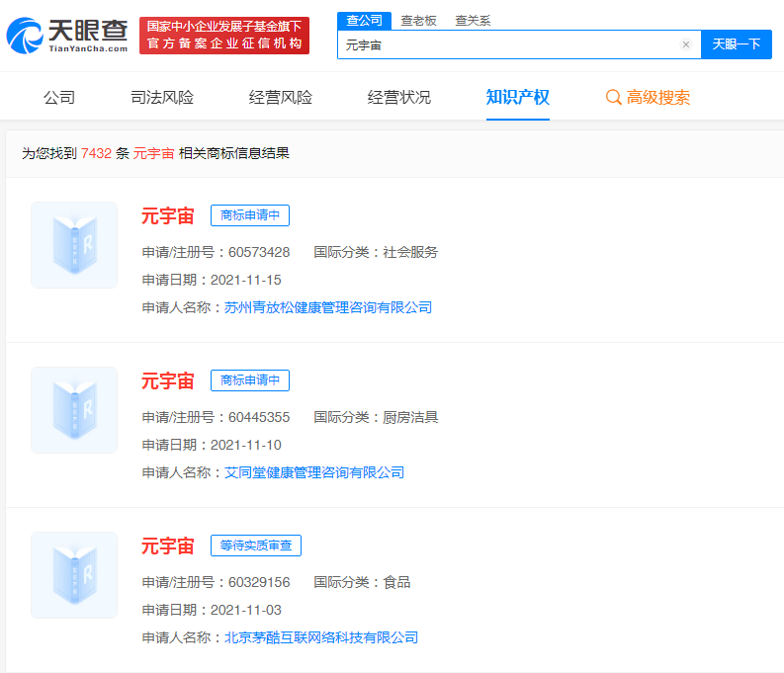Switch to the 查老板 search tab
The image size is (784, 673).
(x=418, y=21)
